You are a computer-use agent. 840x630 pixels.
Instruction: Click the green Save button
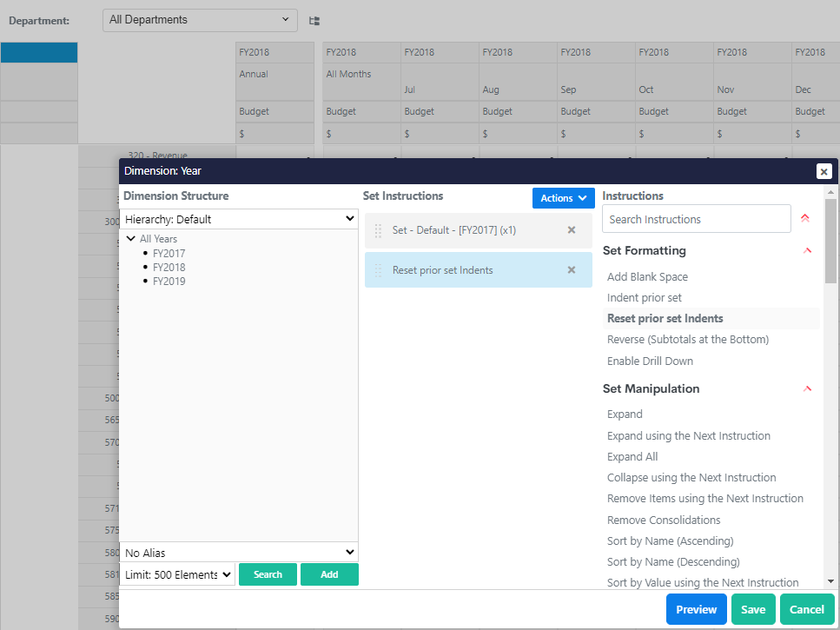pyautogui.click(x=753, y=609)
